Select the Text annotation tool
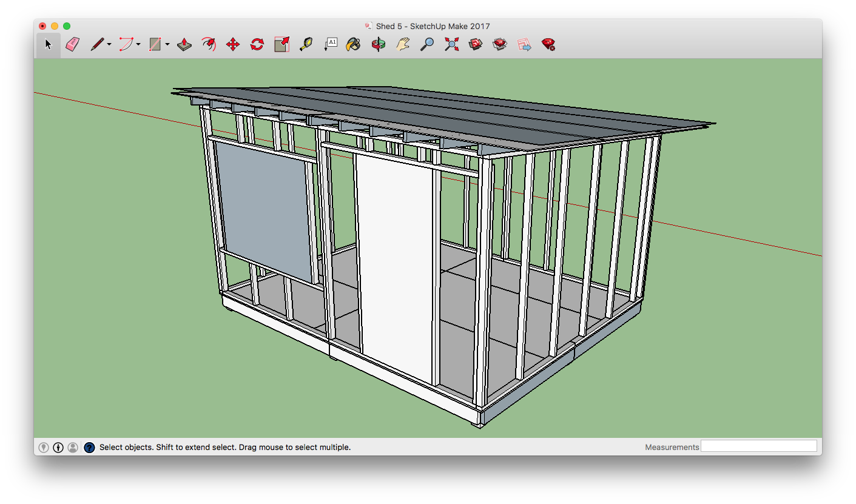Viewport: 856px width, 504px height. 331,44
